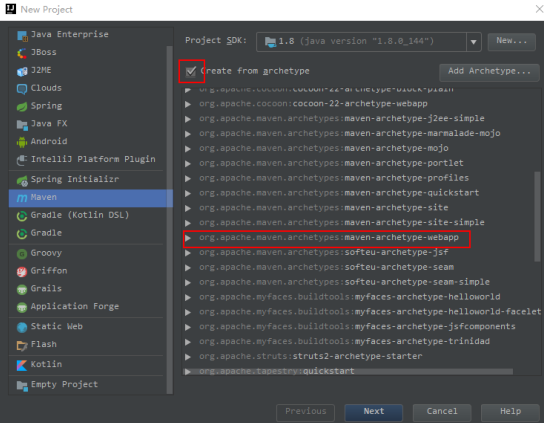Click the IntelliJ logo in title bar
This screenshot has width=544, height=423.
[x=11, y=9]
